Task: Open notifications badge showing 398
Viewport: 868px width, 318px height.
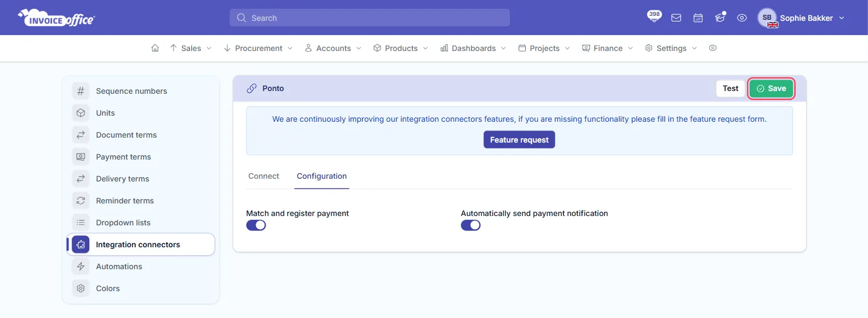Action: pos(654,16)
